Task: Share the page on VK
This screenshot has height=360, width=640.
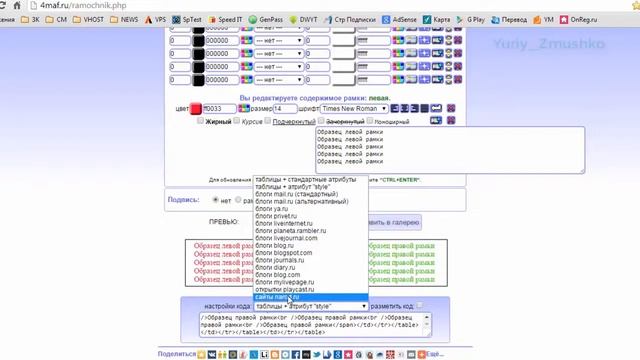Action: coord(212,354)
